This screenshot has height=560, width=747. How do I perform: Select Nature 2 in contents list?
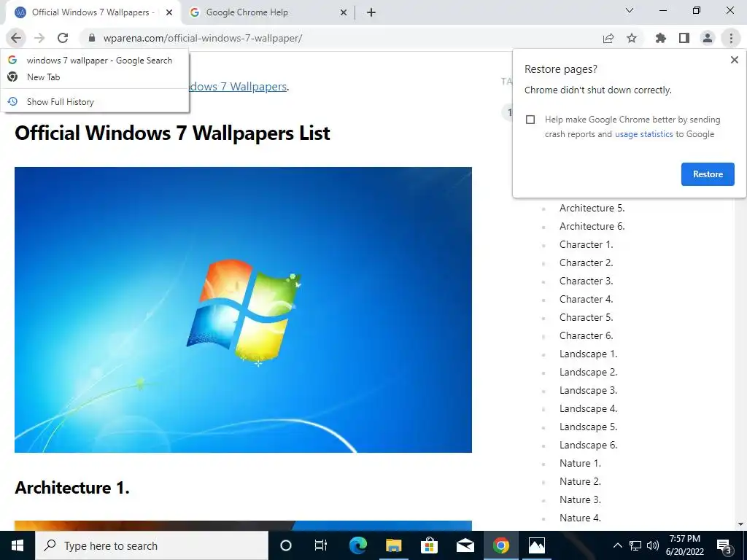click(580, 481)
